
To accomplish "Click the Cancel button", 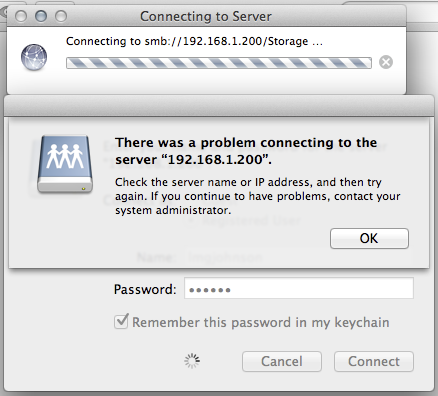I will pos(282,361).
